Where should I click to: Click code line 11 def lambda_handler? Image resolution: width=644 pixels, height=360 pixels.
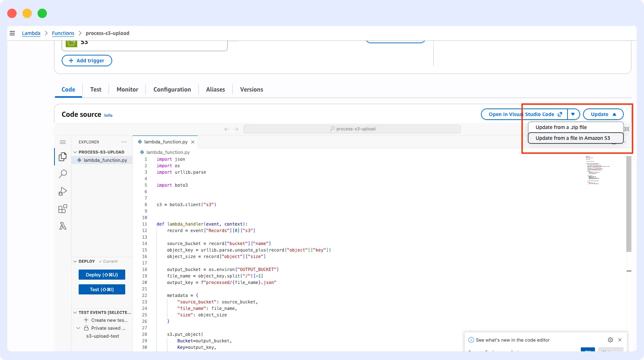coord(202,224)
